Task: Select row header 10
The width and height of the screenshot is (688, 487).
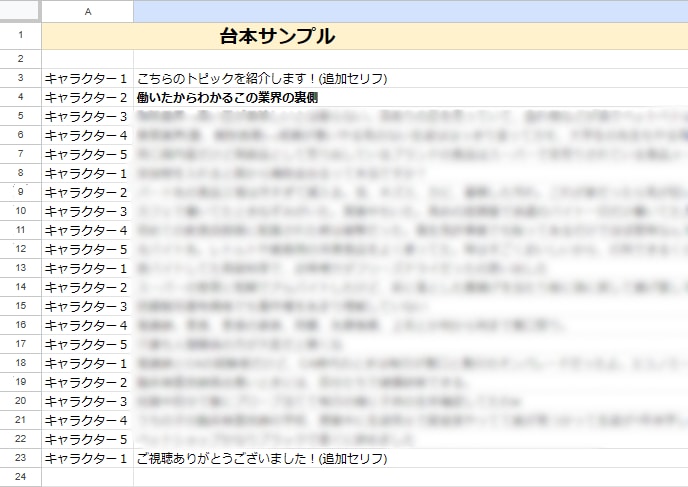Action: [x=21, y=211]
